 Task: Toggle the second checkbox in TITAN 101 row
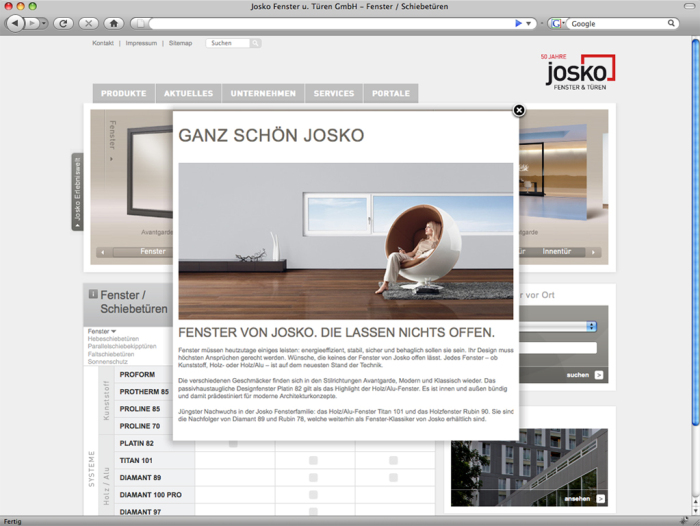(x=393, y=460)
